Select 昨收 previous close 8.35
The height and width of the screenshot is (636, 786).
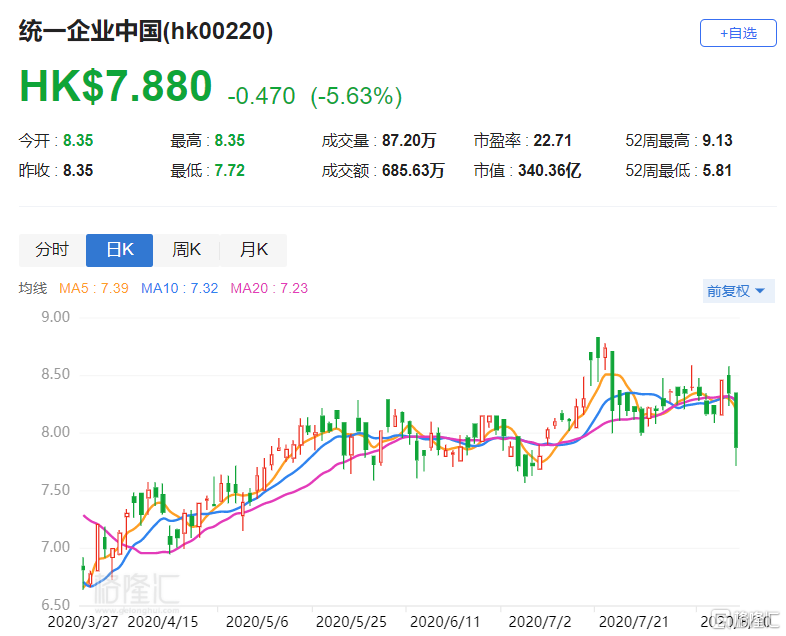pyautogui.click(x=78, y=170)
